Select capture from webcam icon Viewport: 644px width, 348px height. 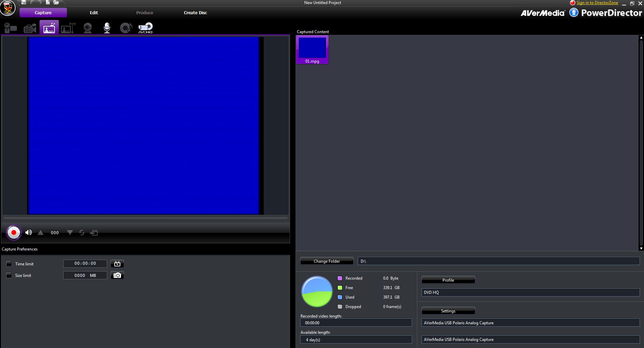pyautogui.click(x=88, y=28)
